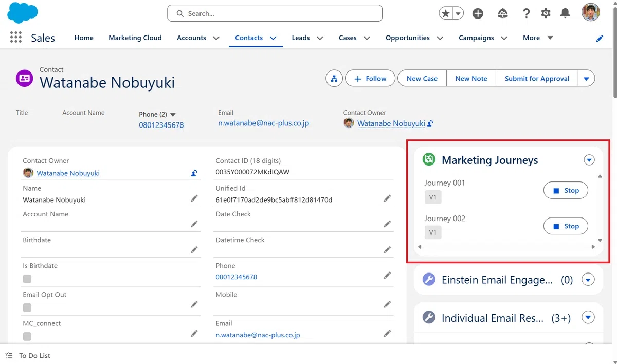Edit the Mobile field pencil
This screenshot has height=364, width=617.
(387, 304)
